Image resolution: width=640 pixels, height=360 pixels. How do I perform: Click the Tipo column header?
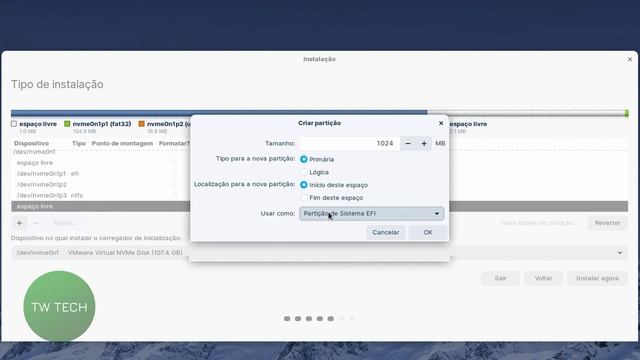pyautogui.click(x=79, y=143)
